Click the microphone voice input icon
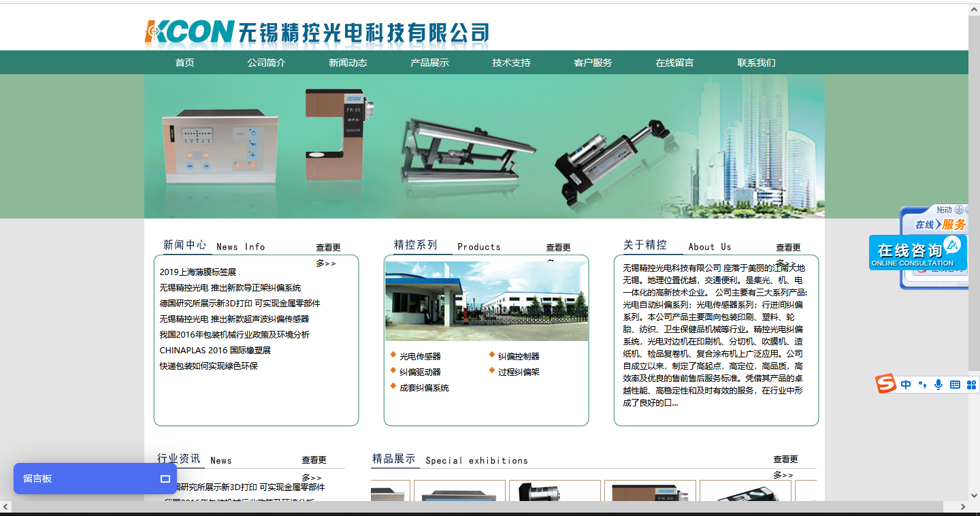Screen dimensions: 980x516 coord(938,385)
